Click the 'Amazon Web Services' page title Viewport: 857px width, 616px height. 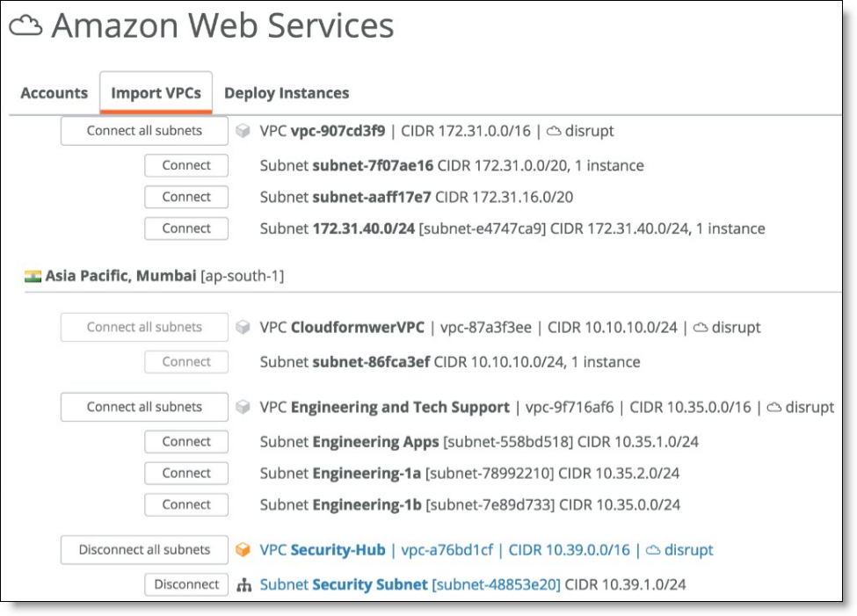click(222, 25)
